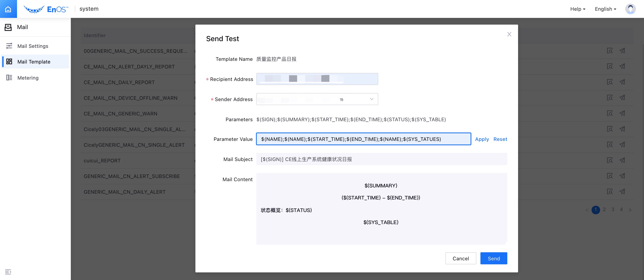Click the edit icon for CE_MAIL_CN_DAILY_REPORT
The image size is (644, 280).
tap(610, 82)
